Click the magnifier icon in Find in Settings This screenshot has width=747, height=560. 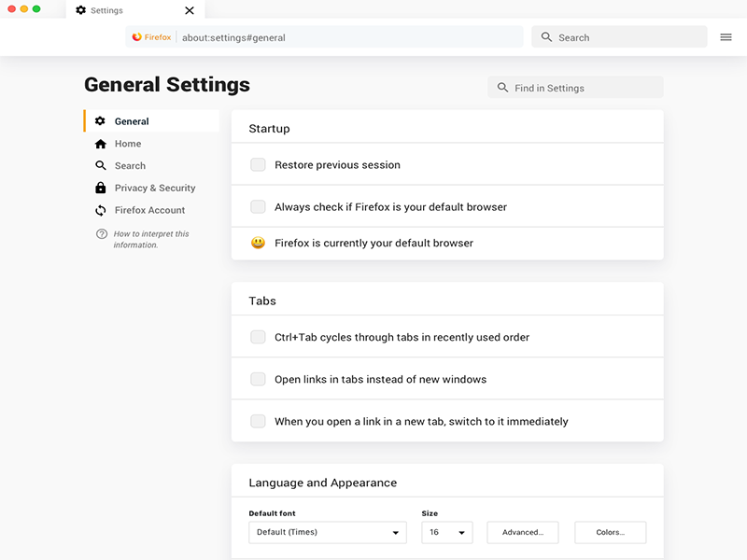(x=502, y=88)
